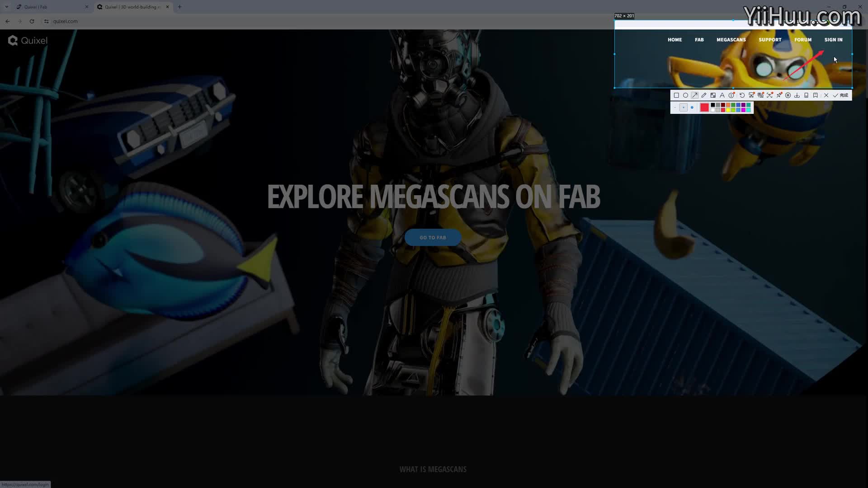Viewport: 868px width, 488px height.
Task: Select the mosaic blur tool
Action: [x=713, y=95]
